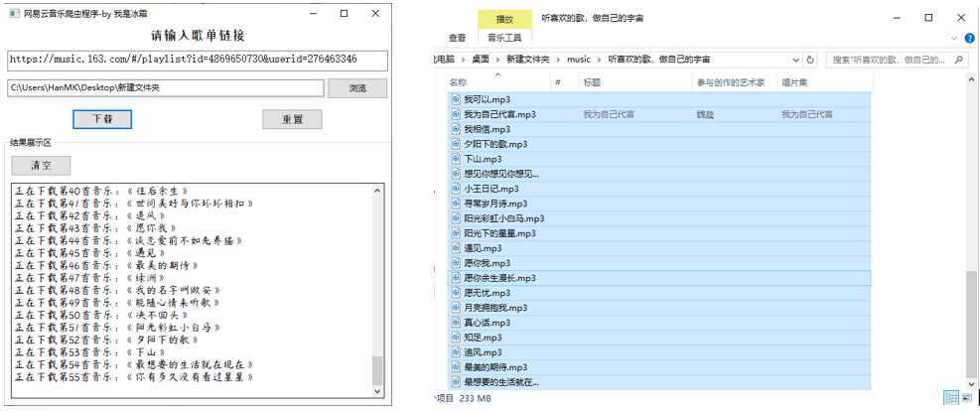Image resolution: width=980 pixels, height=411 pixels.
Task: Navigate to 新建文件夹 in the breadcrumb
Action: tap(527, 60)
